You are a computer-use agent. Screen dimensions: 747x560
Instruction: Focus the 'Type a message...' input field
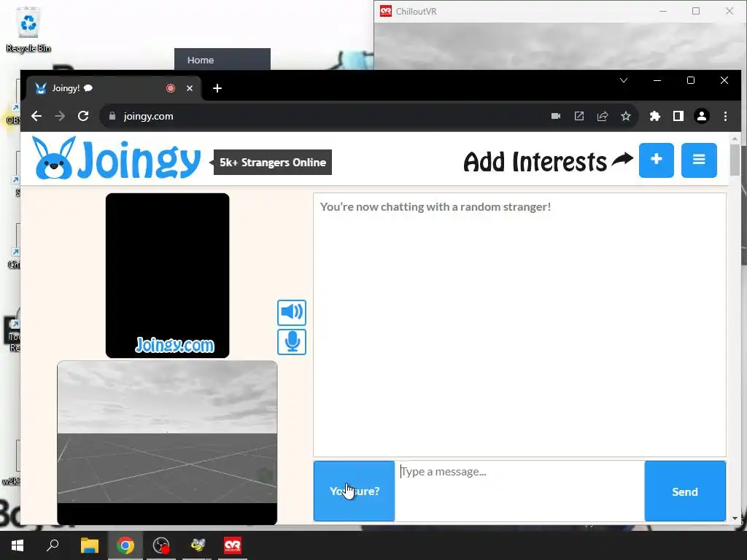519,491
